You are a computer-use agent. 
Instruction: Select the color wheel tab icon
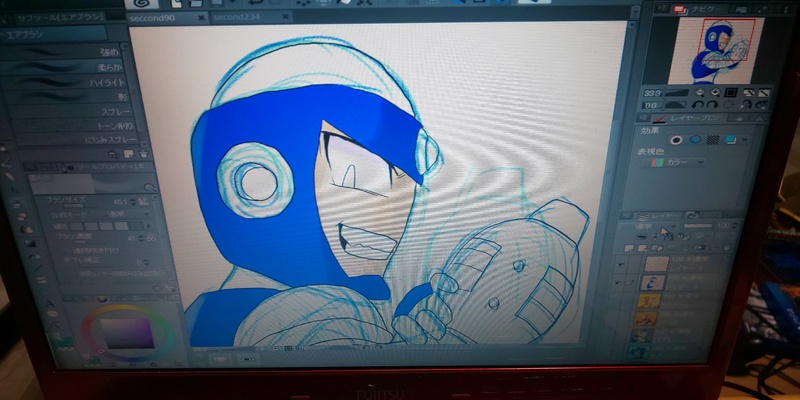103,299
